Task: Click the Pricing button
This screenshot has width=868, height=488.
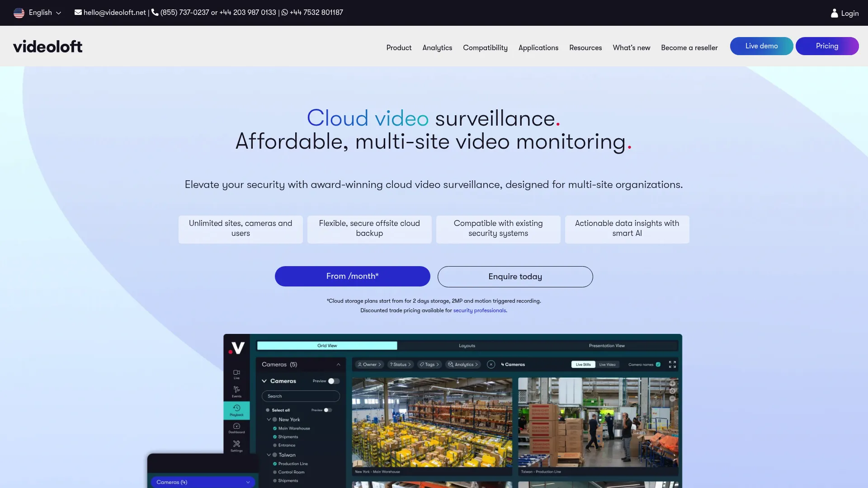Action: (827, 46)
